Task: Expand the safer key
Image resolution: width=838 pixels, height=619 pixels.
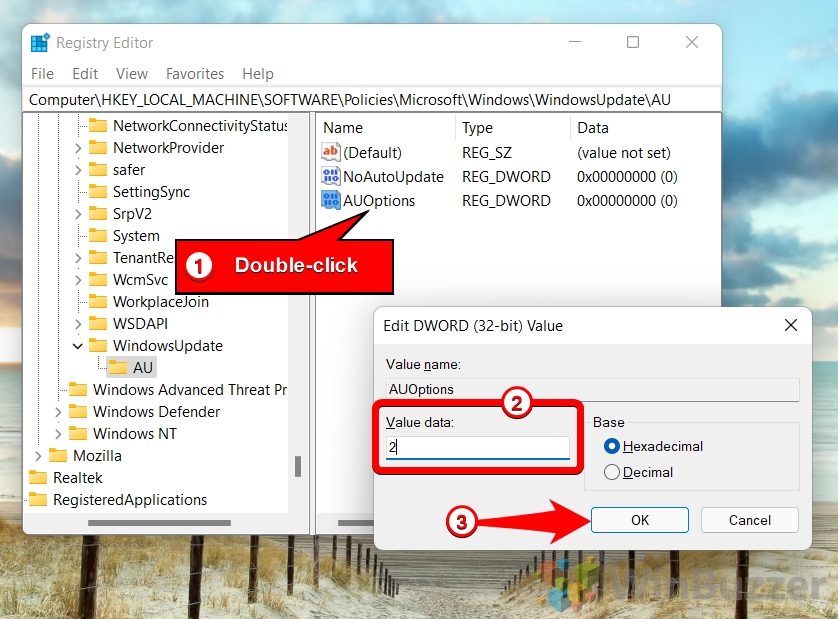Action: tap(78, 170)
